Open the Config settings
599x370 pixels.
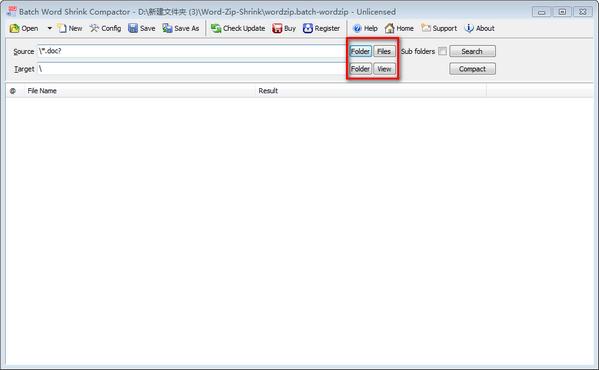pos(105,28)
